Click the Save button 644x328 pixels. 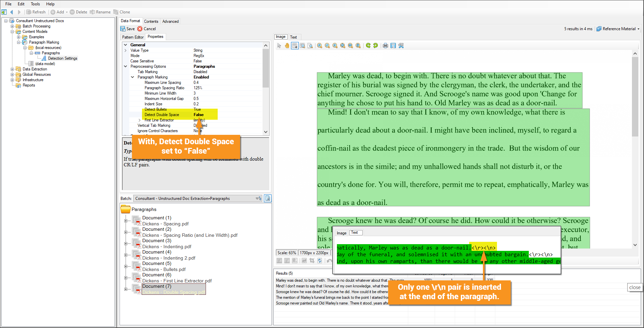coord(128,29)
